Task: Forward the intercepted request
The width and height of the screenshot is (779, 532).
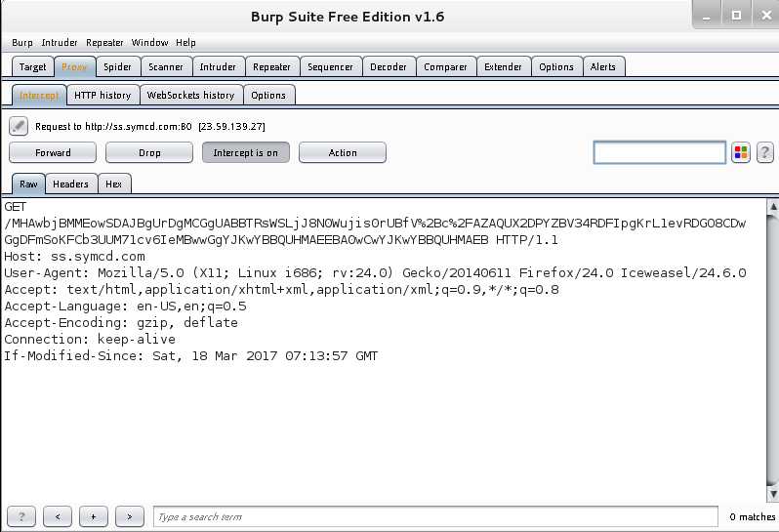Action: [x=53, y=152]
